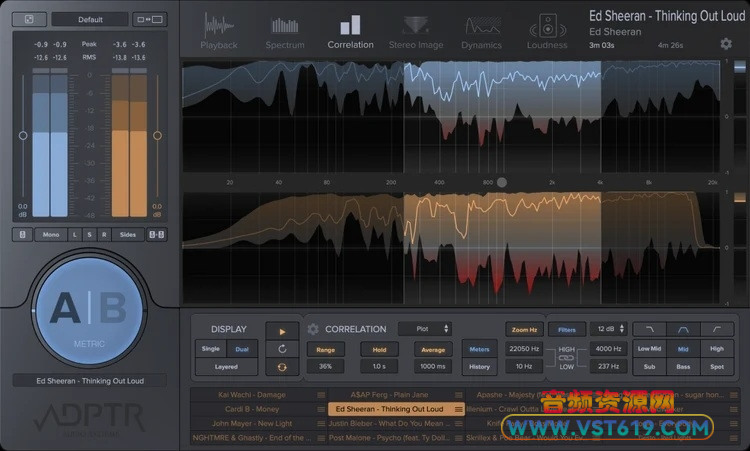
Task: Select the Sub filter band
Action: (650, 367)
